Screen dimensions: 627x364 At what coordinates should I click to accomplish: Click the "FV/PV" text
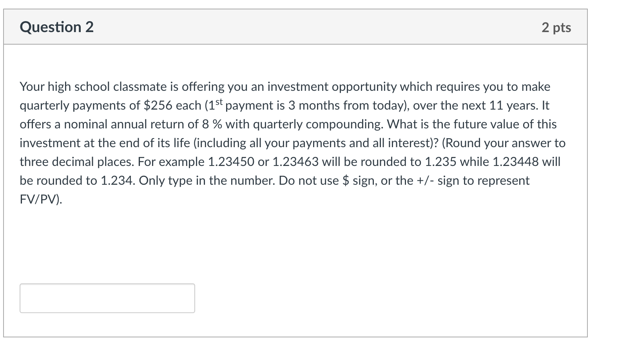tap(39, 200)
